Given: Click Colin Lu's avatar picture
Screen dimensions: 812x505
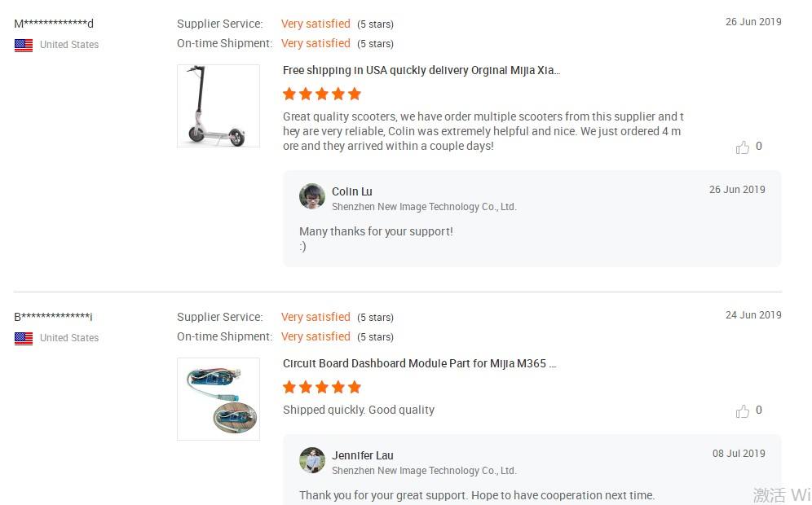Looking at the screenshot, I should 312,196.
